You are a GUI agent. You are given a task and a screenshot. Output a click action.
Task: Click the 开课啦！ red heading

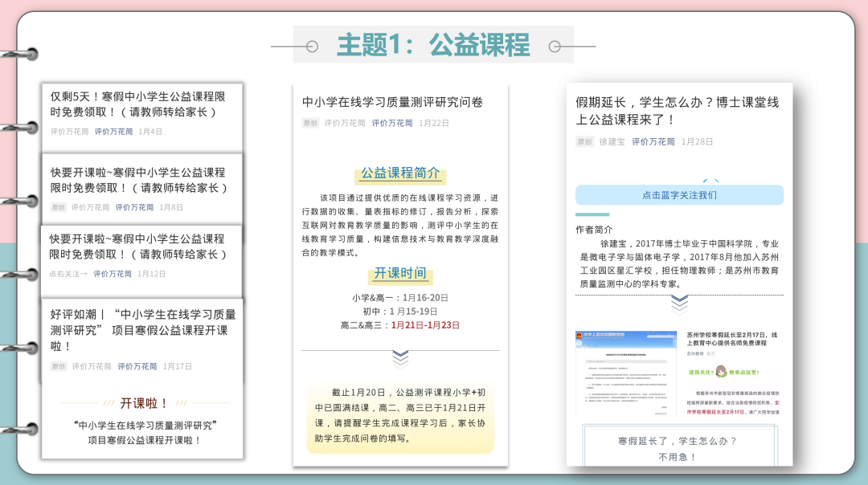click(x=145, y=403)
